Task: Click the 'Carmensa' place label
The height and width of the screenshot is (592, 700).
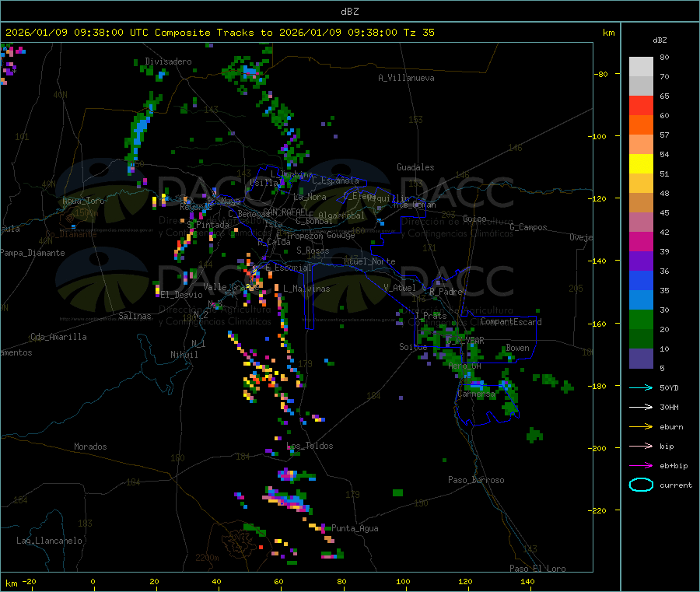Action: click(x=476, y=394)
